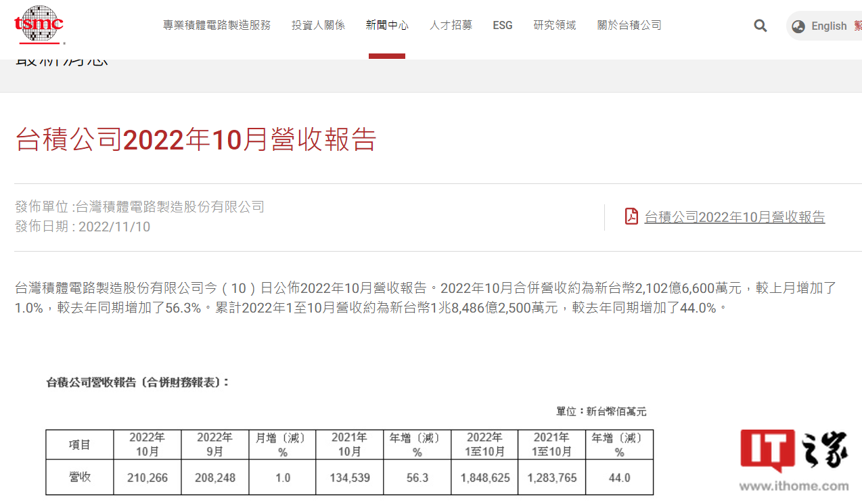Open the 台積公司2022年10月營收報告 PDF link
Screen dimensions: 862x504
tap(734, 217)
